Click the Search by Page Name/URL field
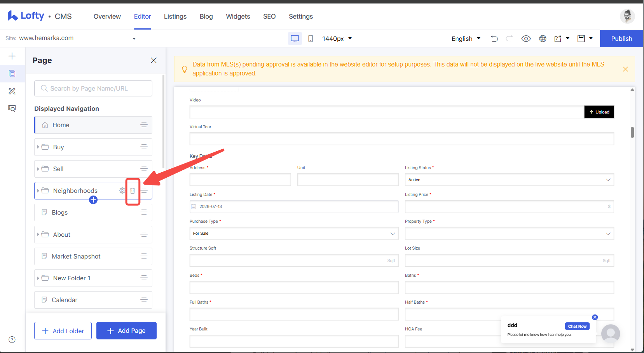Image resolution: width=644 pixels, height=353 pixels. 93,88
